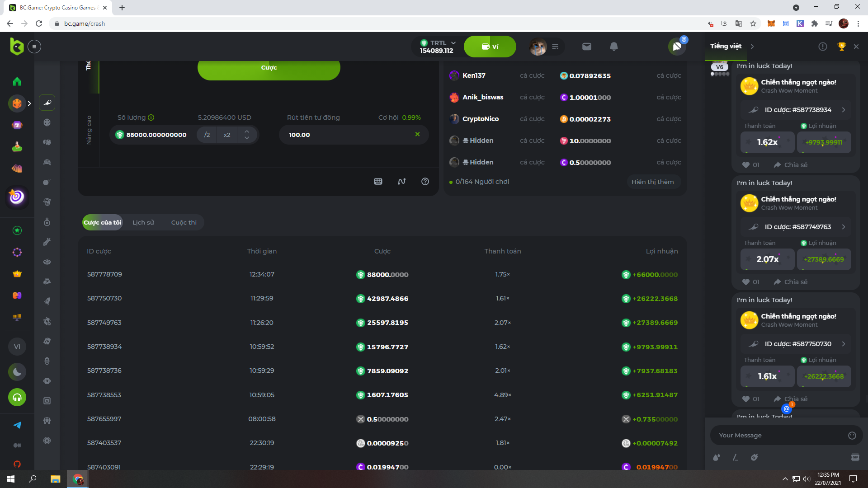This screenshot has height=488, width=868.
Task: Open bet ID #587749763 details chevron
Action: click(844, 227)
